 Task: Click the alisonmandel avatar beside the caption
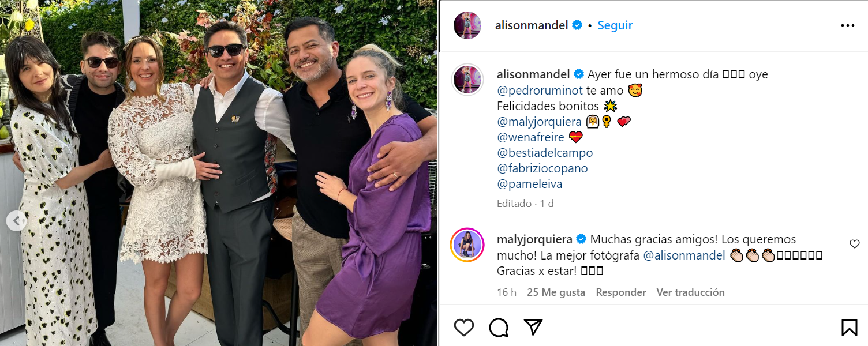[x=467, y=80]
